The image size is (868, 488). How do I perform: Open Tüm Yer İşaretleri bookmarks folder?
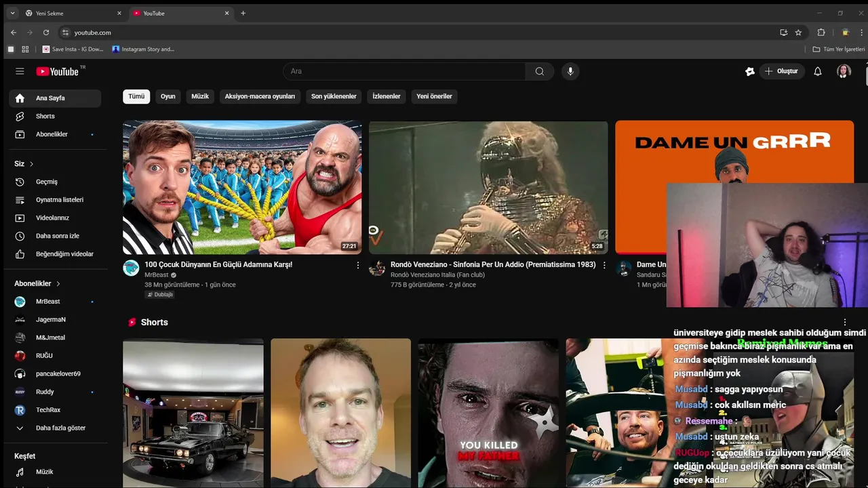(839, 49)
